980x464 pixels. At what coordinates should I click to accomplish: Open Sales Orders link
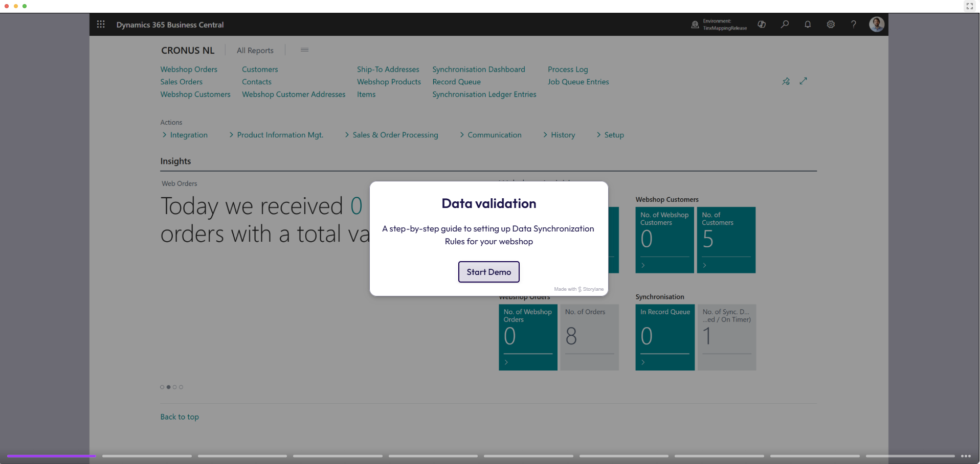tap(181, 82)
